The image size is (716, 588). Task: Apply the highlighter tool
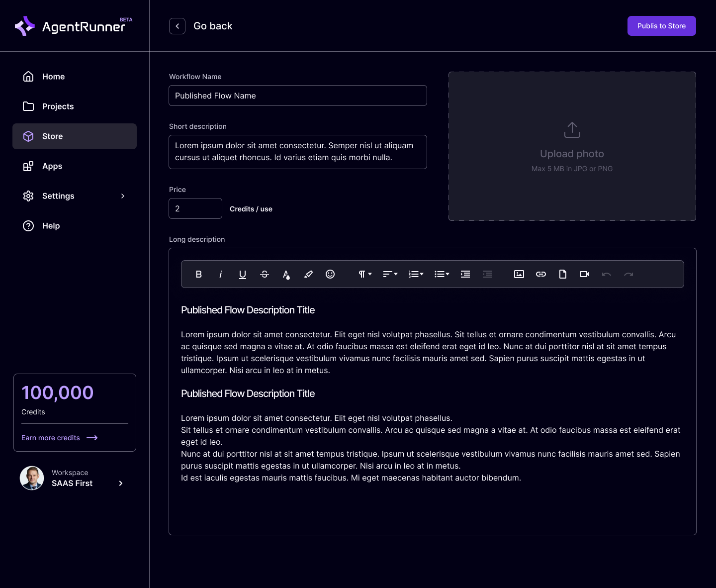(308, 274)
